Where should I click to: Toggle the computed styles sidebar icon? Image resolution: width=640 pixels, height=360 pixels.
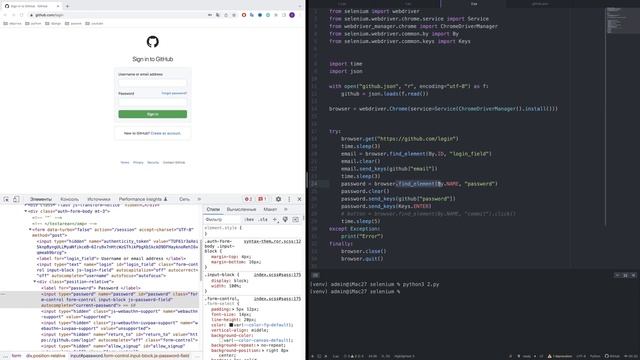pos(296,220)
